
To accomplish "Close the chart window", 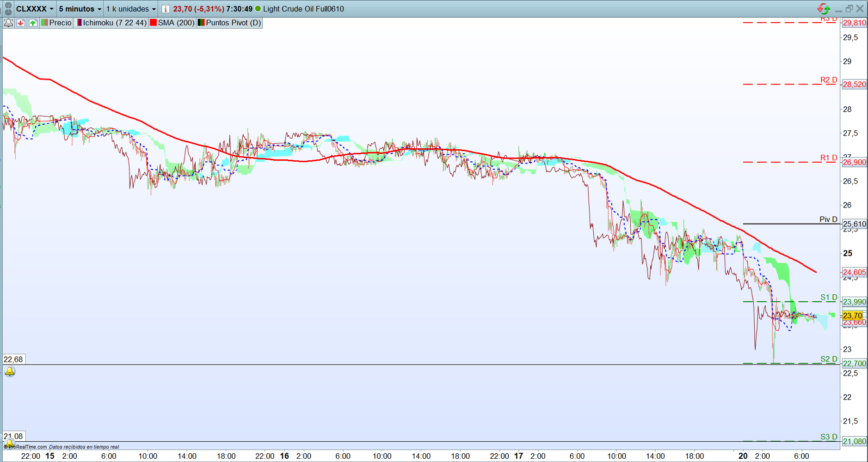I will point(860,9).
